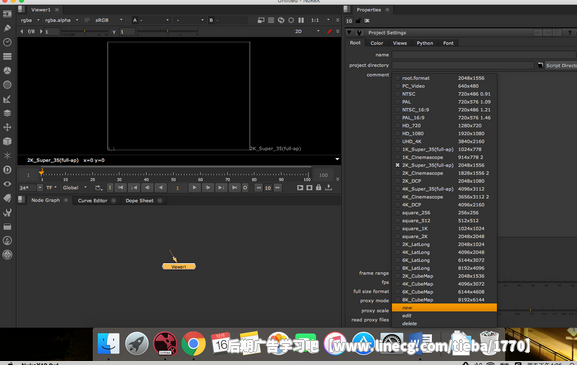The image size is (577, 365).
Task: Open the sRGB viewer process dropdown
Action: (x=109, y=20)
